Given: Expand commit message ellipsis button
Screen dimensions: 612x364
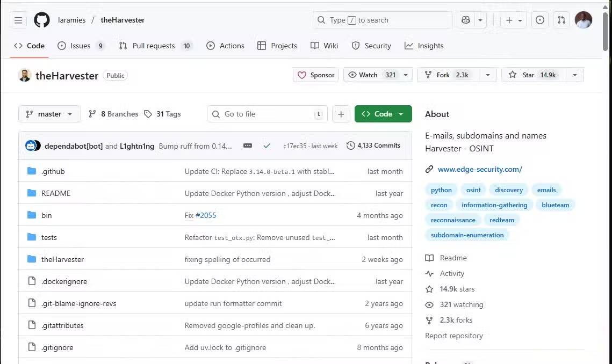Looking at the screenshot, I should [x=248, y=145].
